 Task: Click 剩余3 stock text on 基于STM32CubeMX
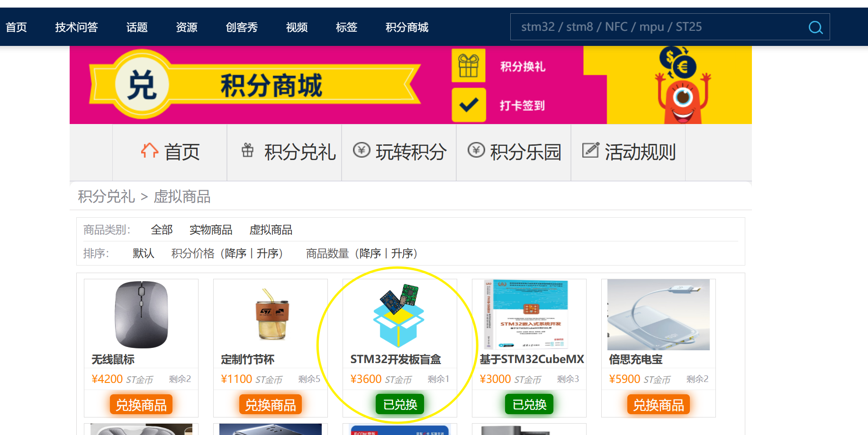coord(568,379)
